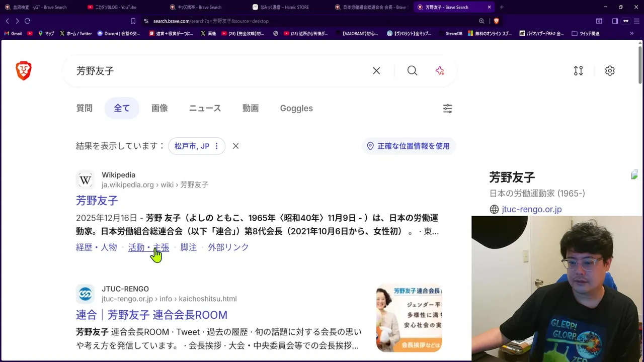Screen dimensions: 644x362
Task: Go forward in browser
Action: (17, 21)
